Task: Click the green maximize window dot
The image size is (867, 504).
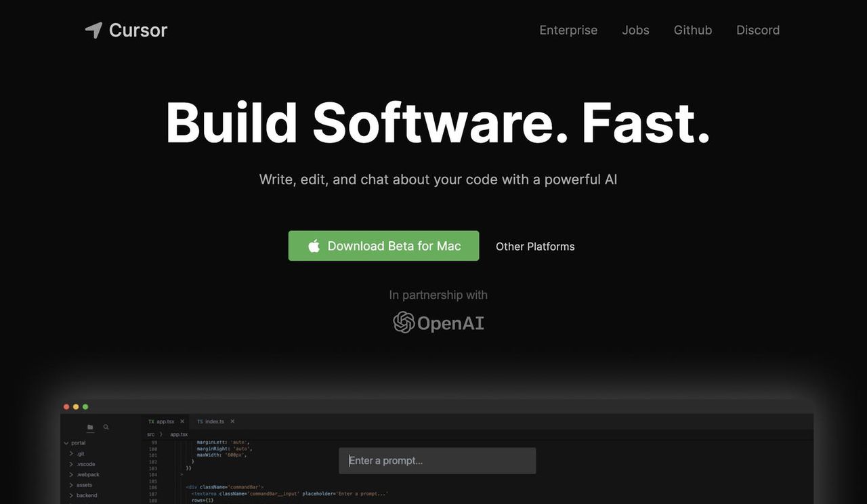Action: [85, 406]
